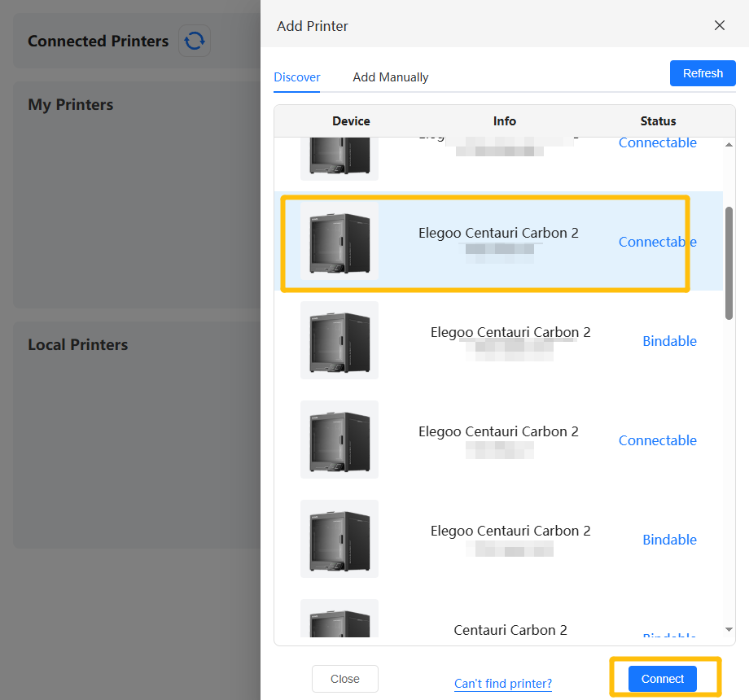This screenshot has height=700, width=749.
Task: Click the bottom row's printer thumbnail
Action: click(x=339, y=620)
